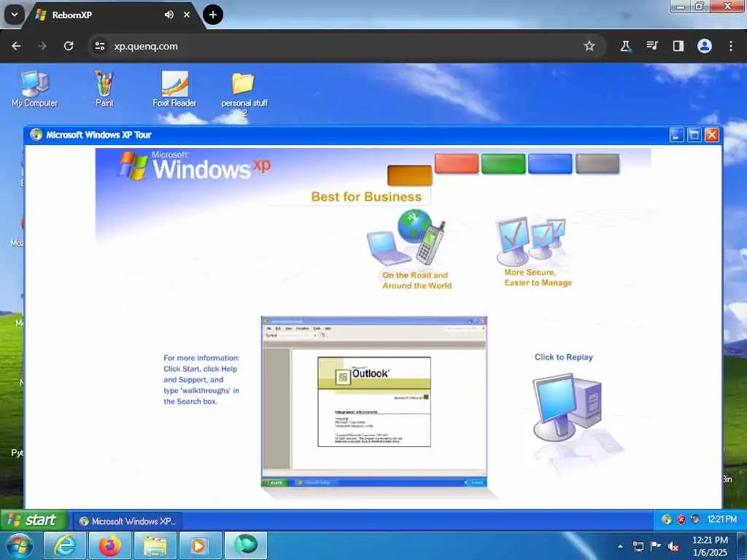Click the muted speaker tray icon
747x560 pixels.
click(673, 547)
